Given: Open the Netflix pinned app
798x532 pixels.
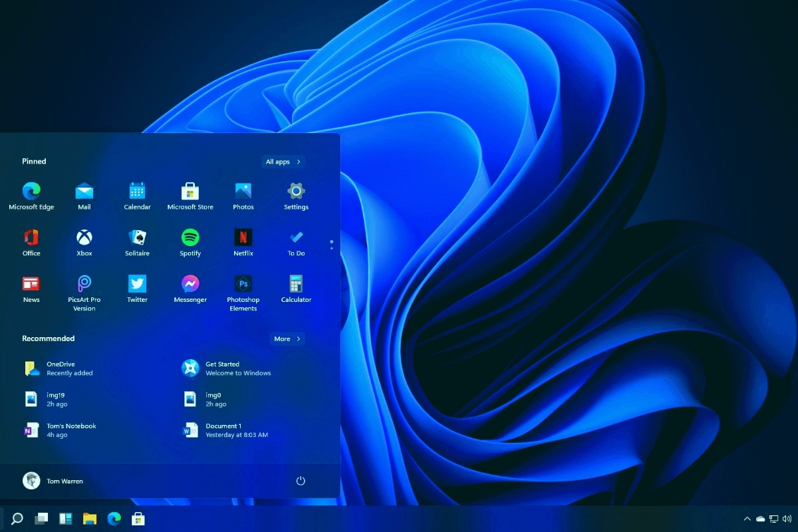Looking at the screenshot, I should (x=243, y=237).
